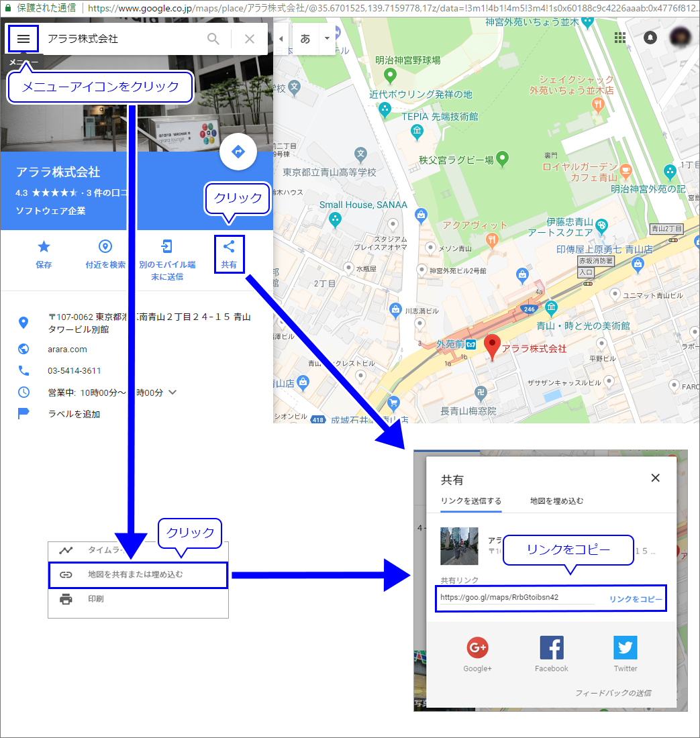Open the hamburger menu icon
The image size is (700, 738).
pyautogui.click(x=23, y=39)
